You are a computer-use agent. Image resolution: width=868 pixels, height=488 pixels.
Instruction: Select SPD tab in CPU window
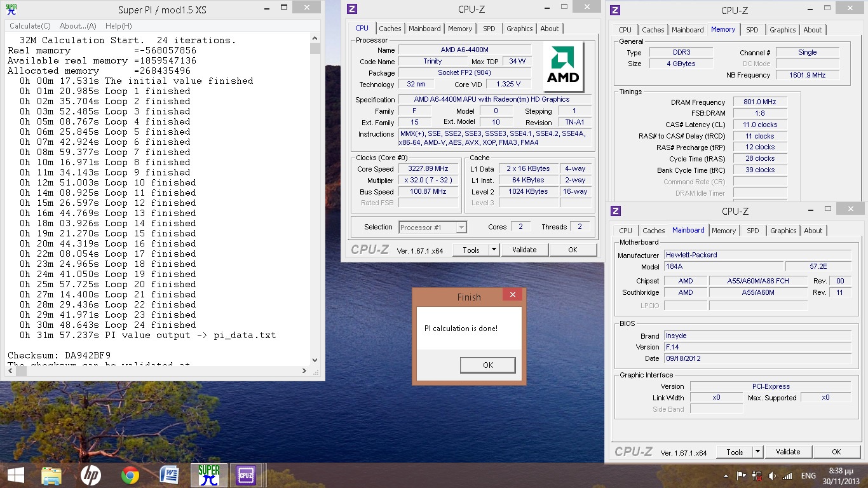click(x=489, y=29)
